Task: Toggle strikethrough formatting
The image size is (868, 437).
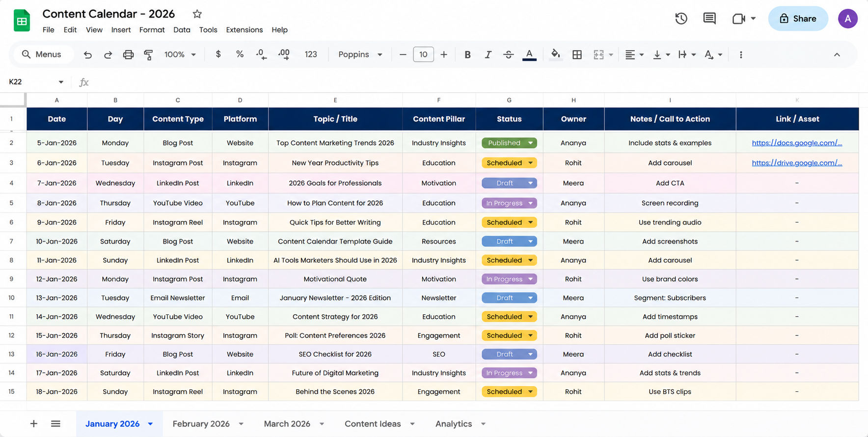Action: (509, 55)
